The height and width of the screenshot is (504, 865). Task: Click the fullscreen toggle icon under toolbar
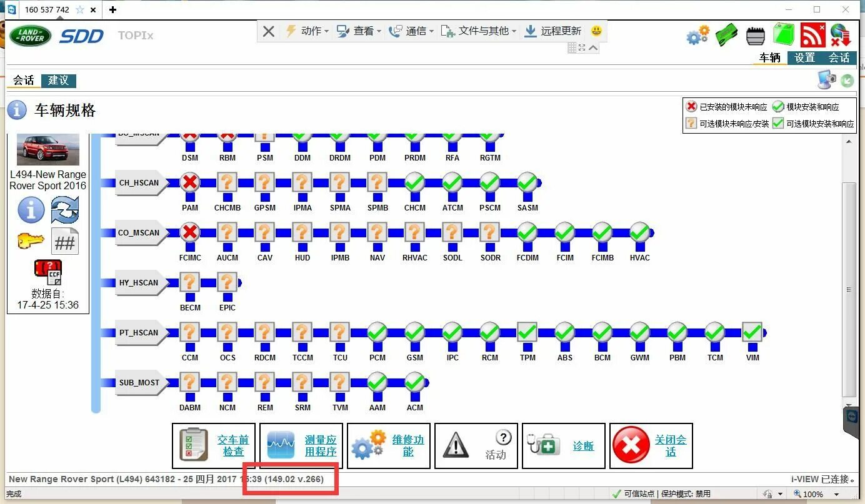(582, 48)
